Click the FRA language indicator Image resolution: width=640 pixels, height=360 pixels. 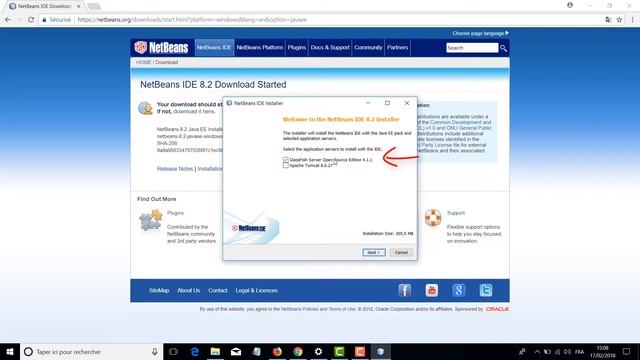click(579, 352)
